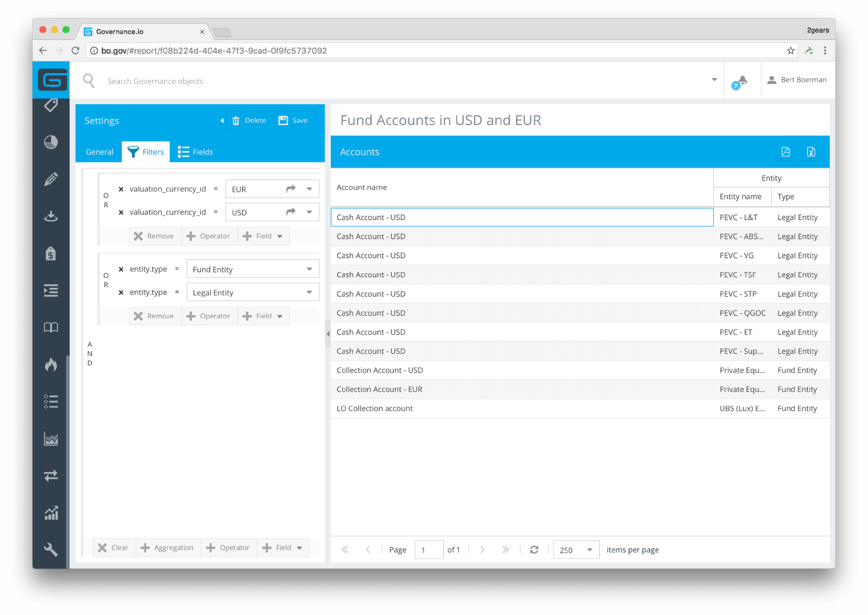Click the search magnifier icon
This screenshot has height=615, width=868.
tap(89, 81)
